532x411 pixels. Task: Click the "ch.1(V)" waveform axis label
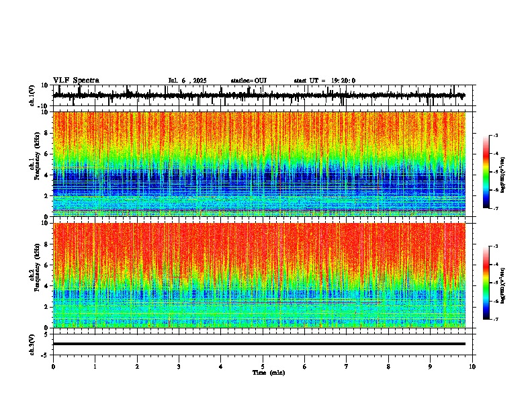click(x=32, y=95)
